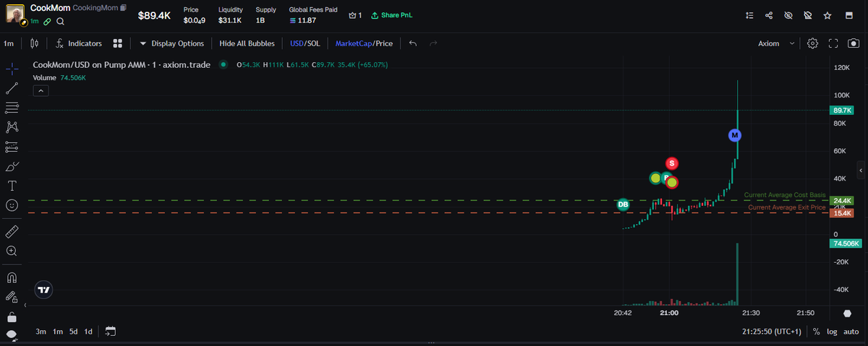Redo the last chart action
Image resolution: width=868 pixels, height=346 pixels.
433,43
